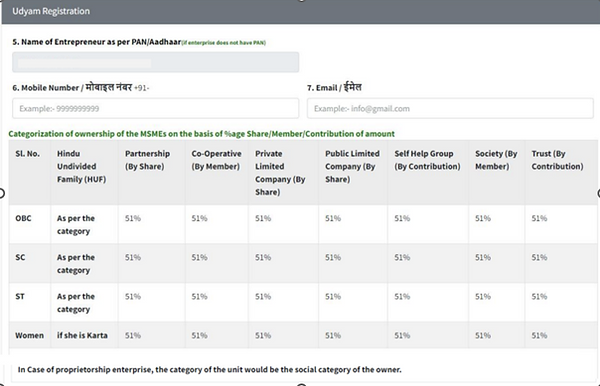Click the Mobile Number input field
The height and width of the screenshot is (386, 600).
pos(155,108)
